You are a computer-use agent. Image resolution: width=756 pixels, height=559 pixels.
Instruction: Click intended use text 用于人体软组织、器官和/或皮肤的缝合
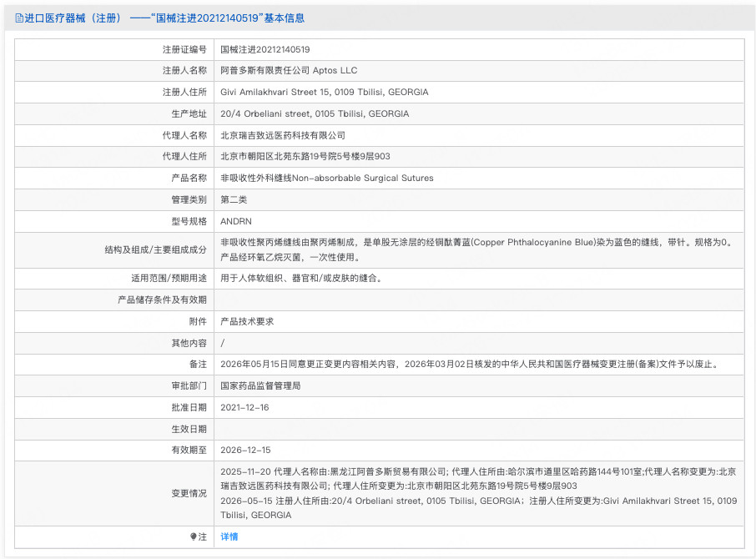[x=301, y=278]
